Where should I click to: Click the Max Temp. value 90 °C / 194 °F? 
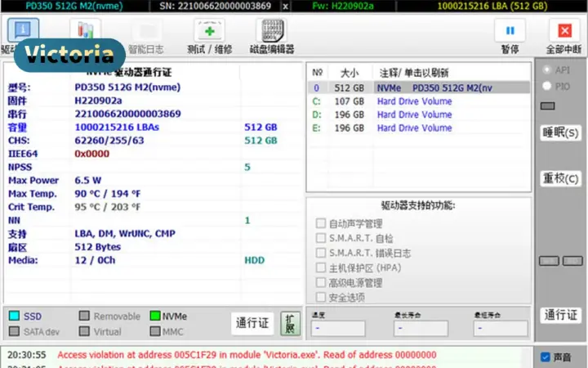(107, 194)
